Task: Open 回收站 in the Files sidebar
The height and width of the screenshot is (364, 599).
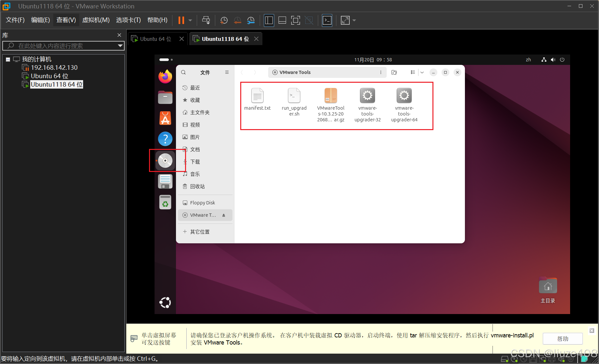Action: coord(205,187)
